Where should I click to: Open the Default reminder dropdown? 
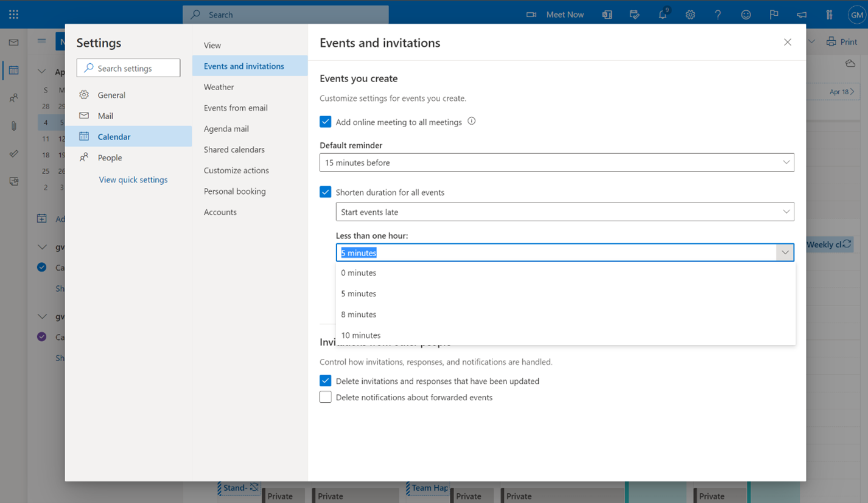tap(556, 162)
